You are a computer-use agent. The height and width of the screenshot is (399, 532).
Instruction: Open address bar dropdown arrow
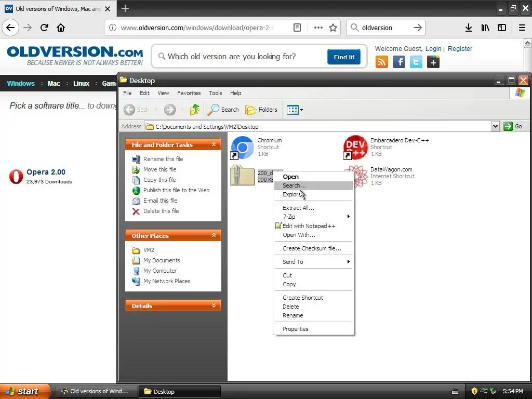coord(495,126)
